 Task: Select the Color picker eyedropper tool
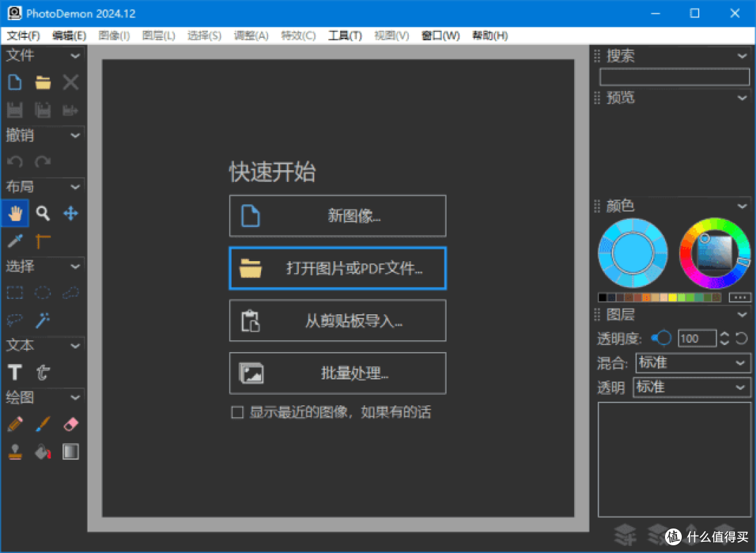15,241
